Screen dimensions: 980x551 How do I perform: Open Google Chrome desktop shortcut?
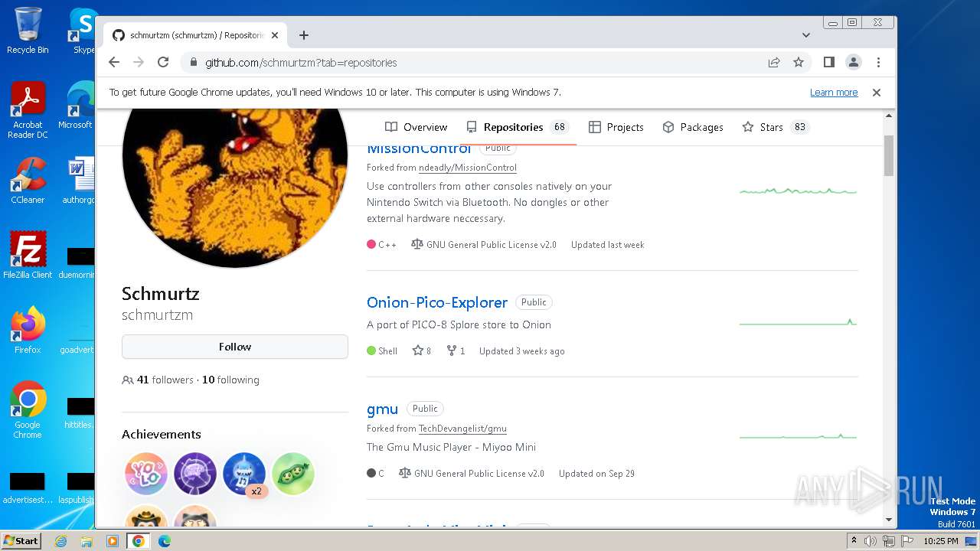[28, 410]
